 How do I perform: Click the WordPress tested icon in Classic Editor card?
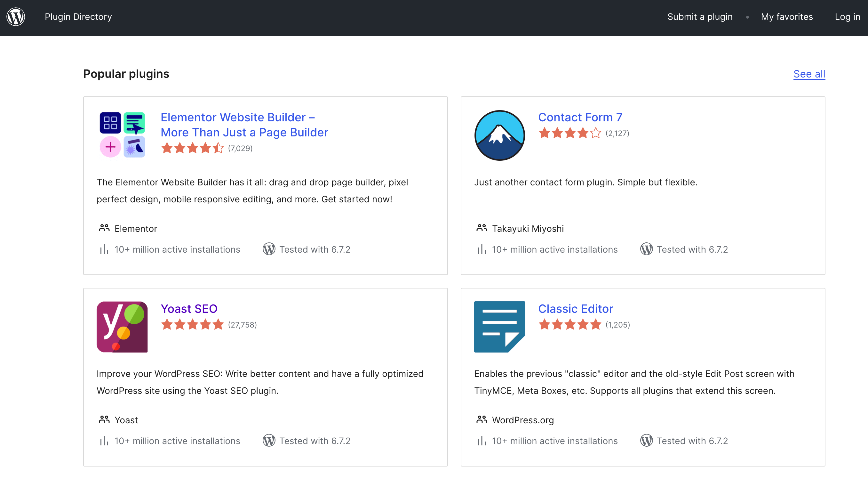tap(646, 441)
